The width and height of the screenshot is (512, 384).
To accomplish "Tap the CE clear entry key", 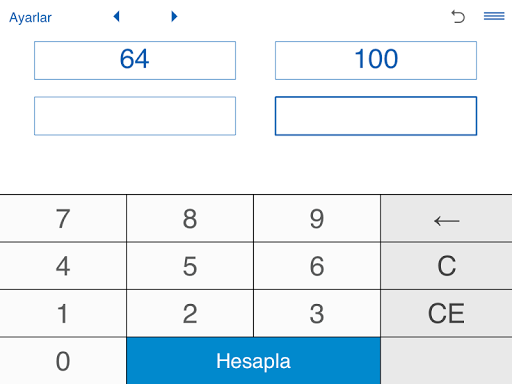I will point(446,313).
